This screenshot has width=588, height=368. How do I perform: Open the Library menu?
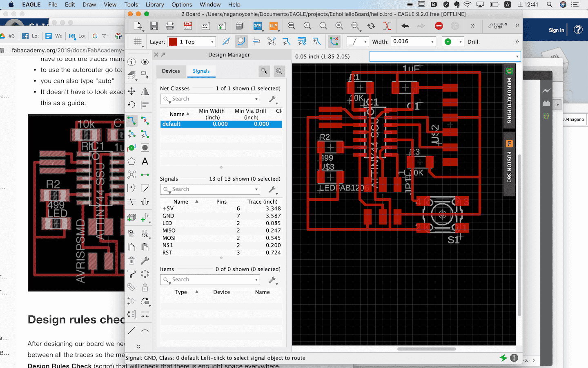[155, 4]
